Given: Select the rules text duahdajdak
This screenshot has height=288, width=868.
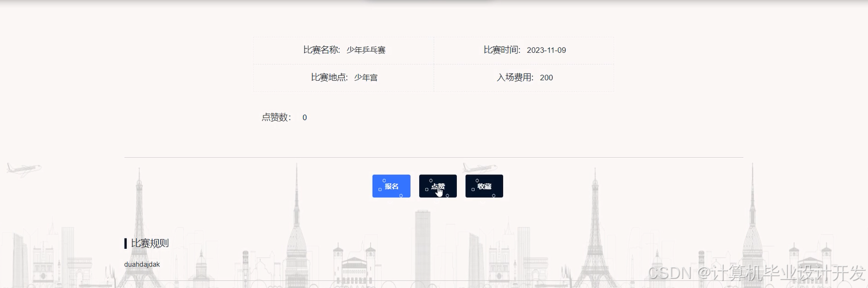Looking at the screenshot, I should [x=142, y=264].
